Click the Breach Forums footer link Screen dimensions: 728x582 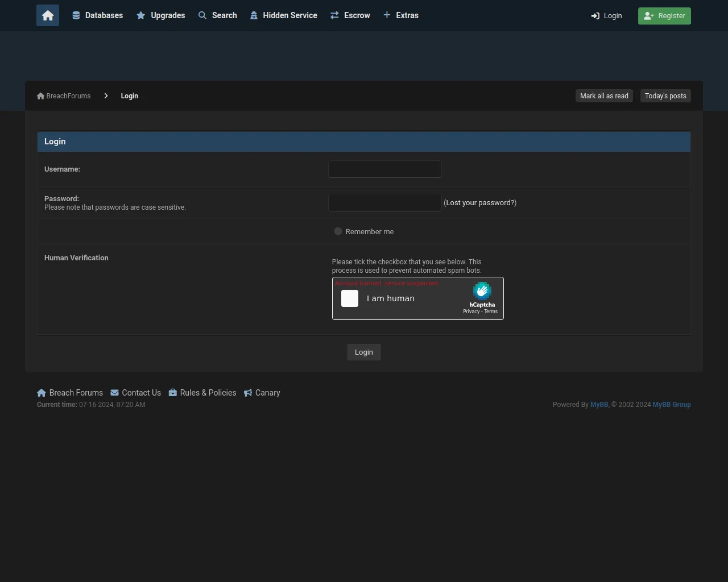point(76,393)
